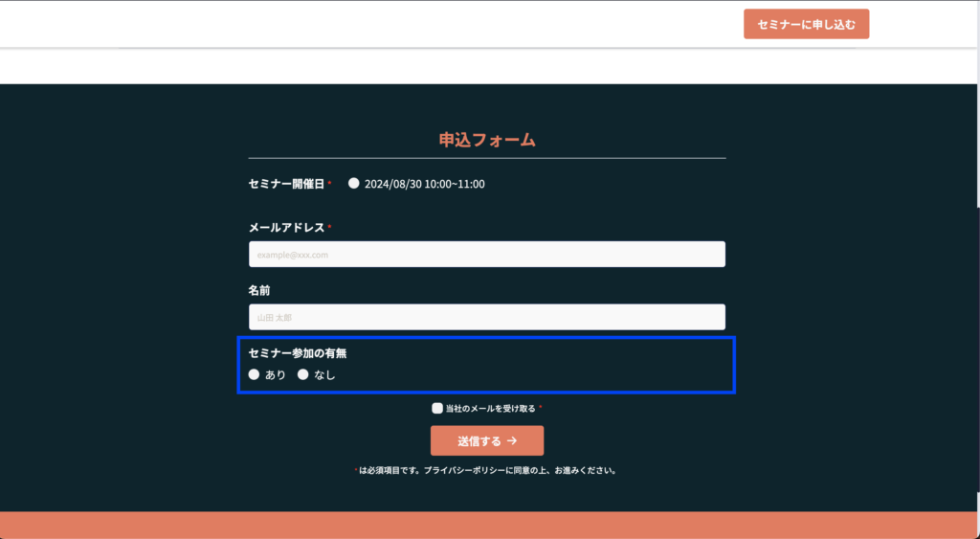Click the 名前 field label

coord(259,290)
